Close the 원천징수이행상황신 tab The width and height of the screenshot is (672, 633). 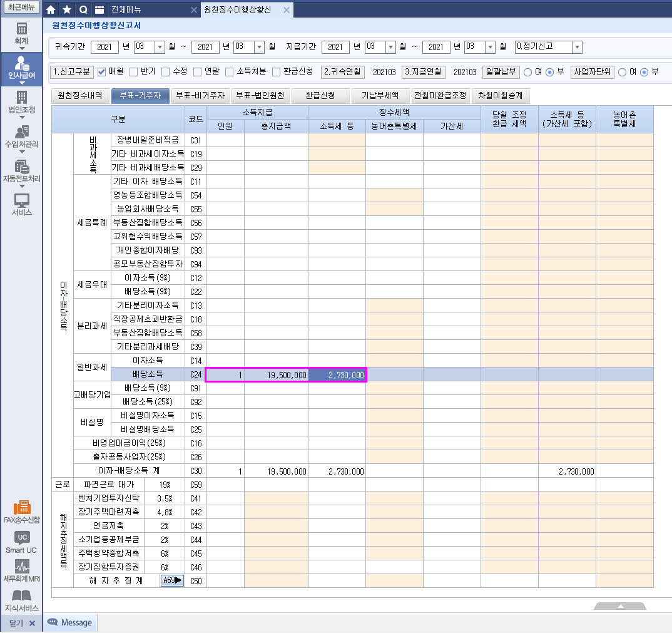click(x=287, y=9)
